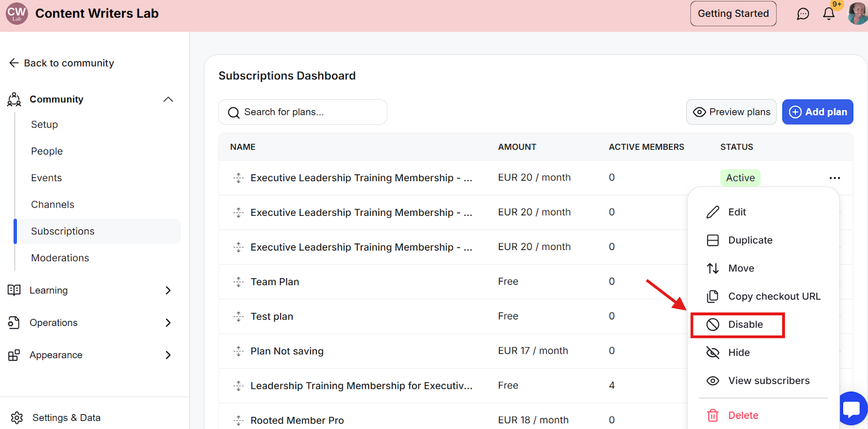Click the Settings & Data gear icon

(17, 418)
